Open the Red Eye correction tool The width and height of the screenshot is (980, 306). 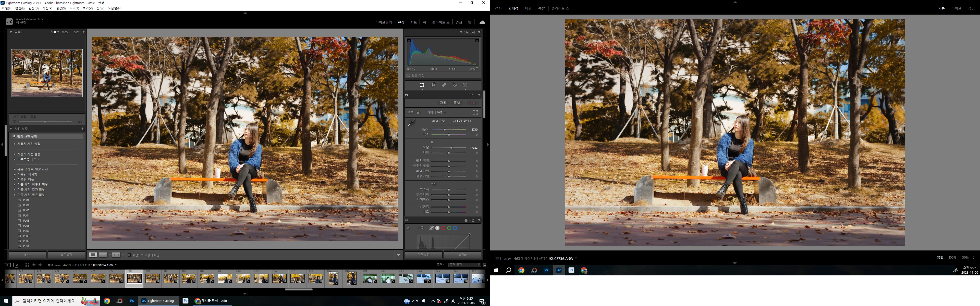click(x=455, y=85)
